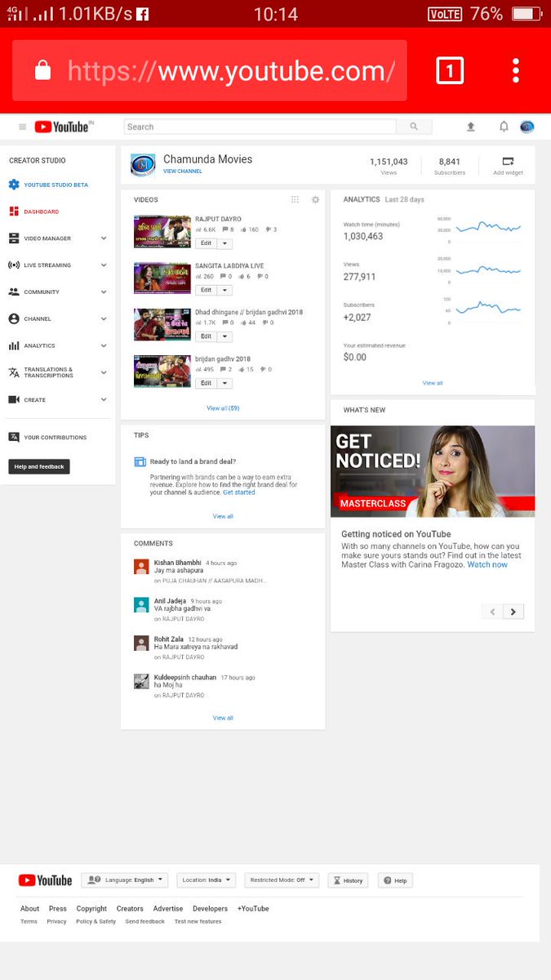551x980 pixels.
Task: Click Kishan Bhambhi commenter name
Action: (x=177, y=563)
